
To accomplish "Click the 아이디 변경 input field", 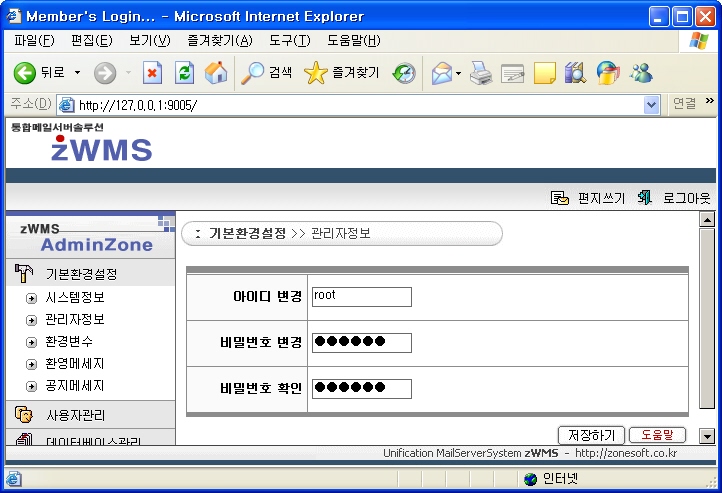I will coord(361,297).
